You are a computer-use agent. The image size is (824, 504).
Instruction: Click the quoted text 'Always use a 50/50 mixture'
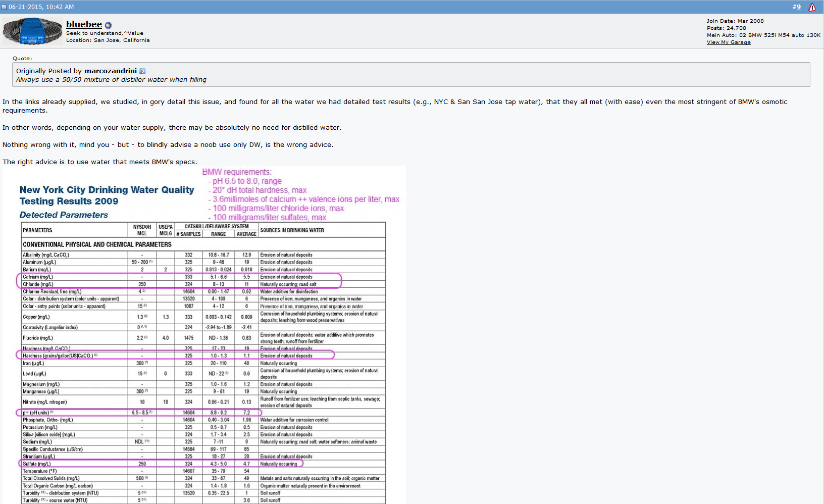coord(111,80)
